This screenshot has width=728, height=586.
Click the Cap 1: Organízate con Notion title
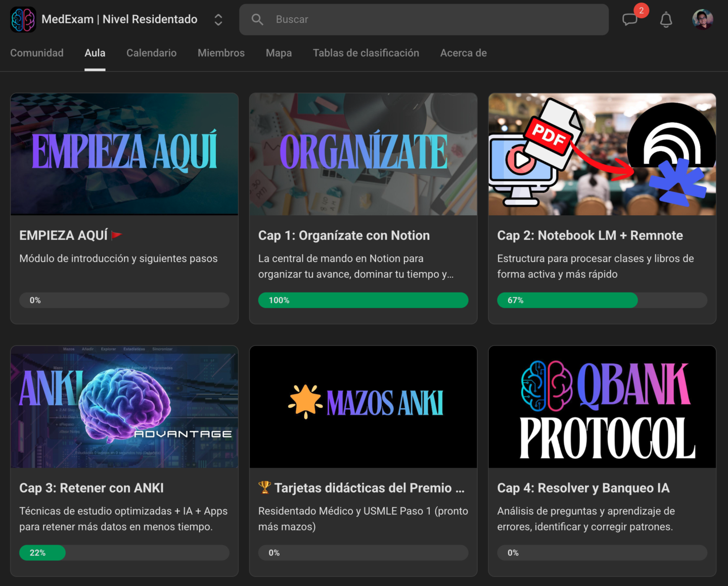(x=344, y=235)
